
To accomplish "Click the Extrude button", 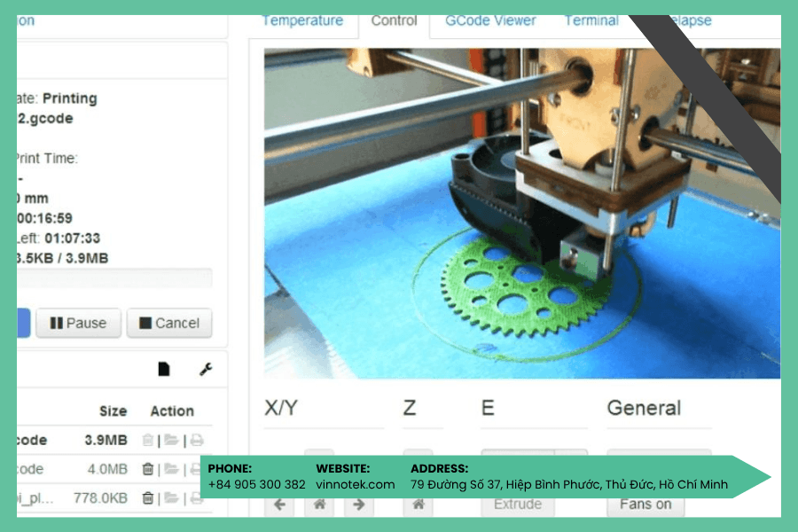I will [518, 504].
